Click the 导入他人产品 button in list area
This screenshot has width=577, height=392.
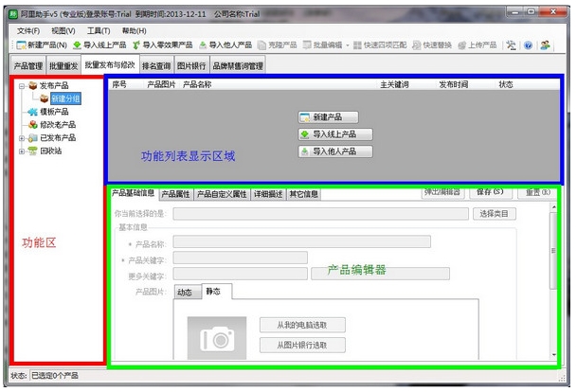pyautogui.click(x=335, y=151)
